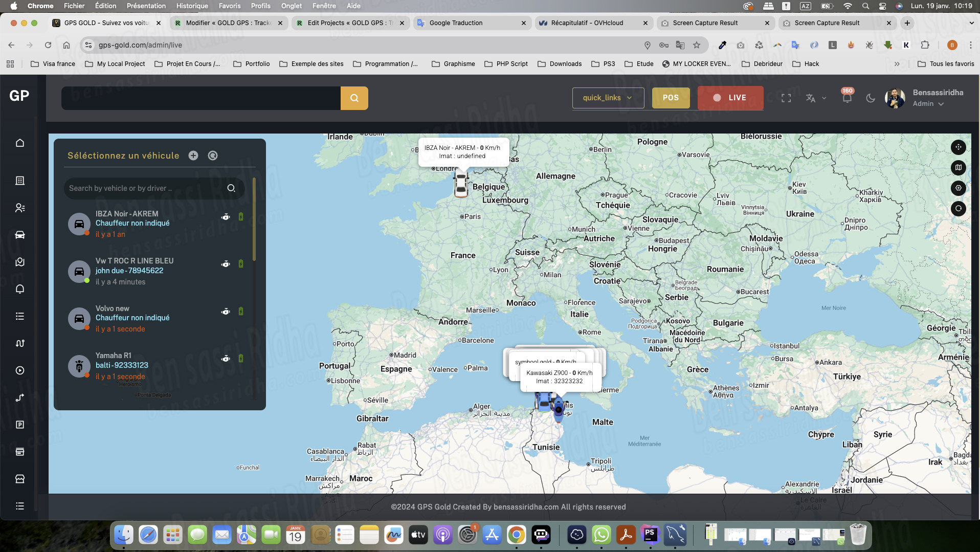
Task: Open the Historique menu in menu bar
Action: pos(192,6)
